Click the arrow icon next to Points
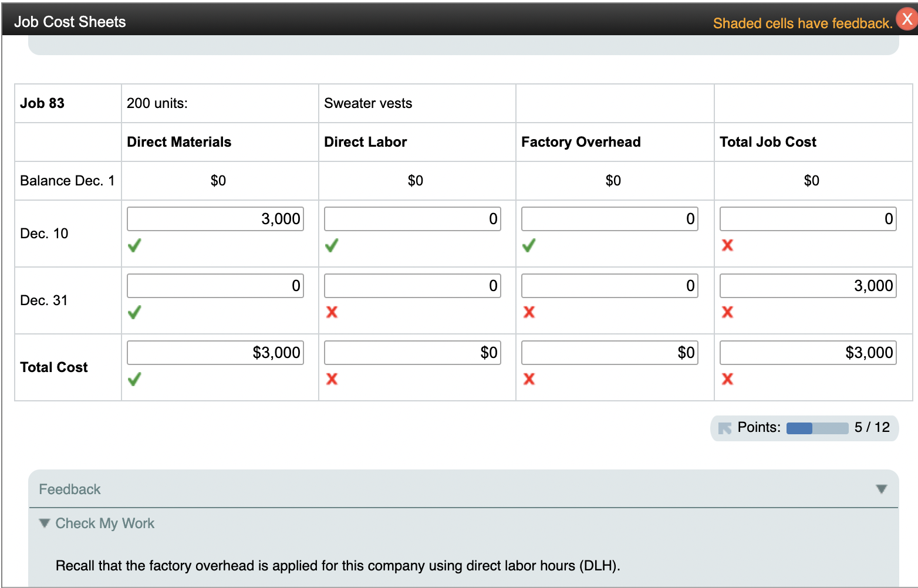This screenshot has width=918, height=588. pyautogui.click(x=726, y=427)
